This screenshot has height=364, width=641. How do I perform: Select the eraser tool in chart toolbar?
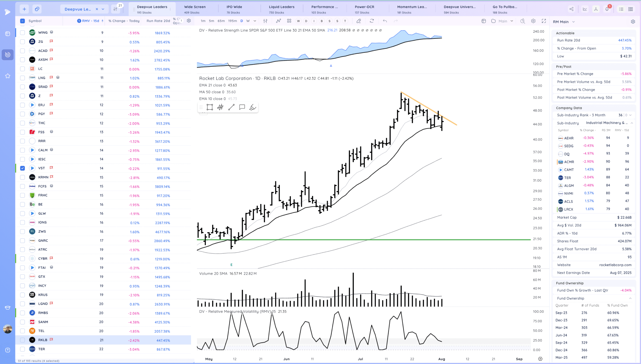pos(359,21)
